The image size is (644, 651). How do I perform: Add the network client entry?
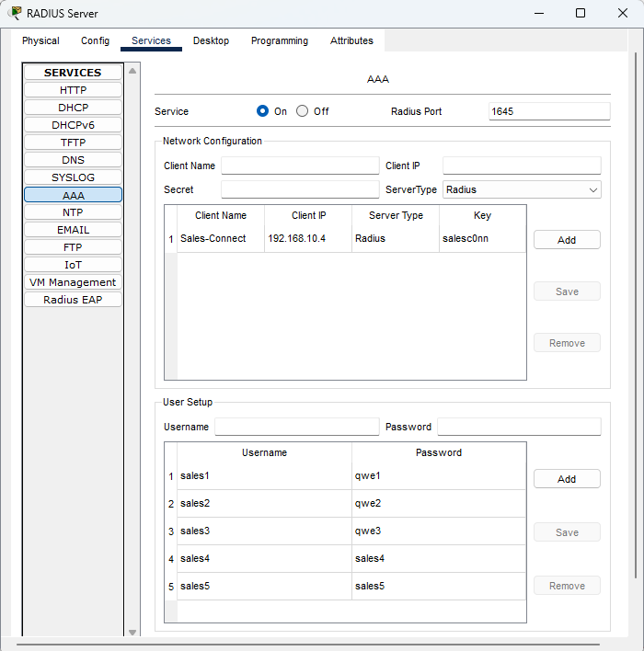[567, 239]
